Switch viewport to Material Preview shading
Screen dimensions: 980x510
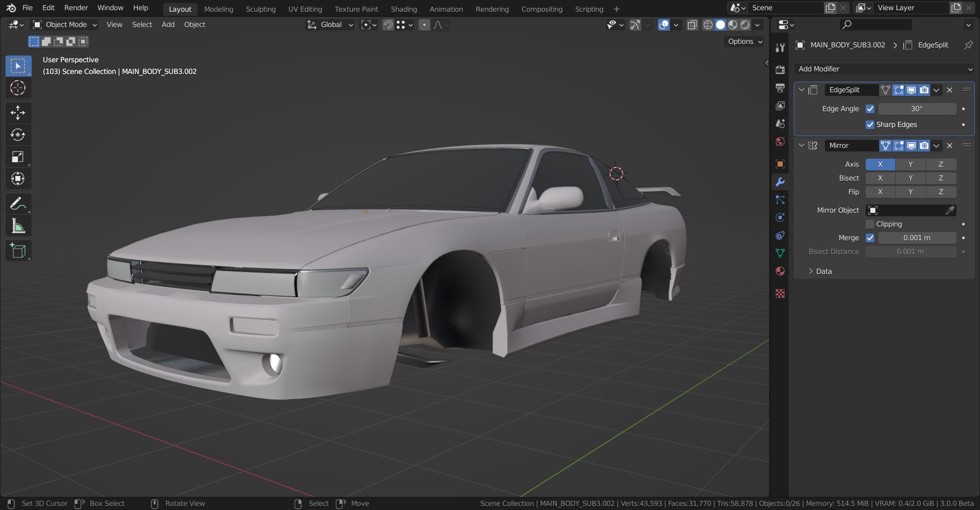tap(733, 25)
